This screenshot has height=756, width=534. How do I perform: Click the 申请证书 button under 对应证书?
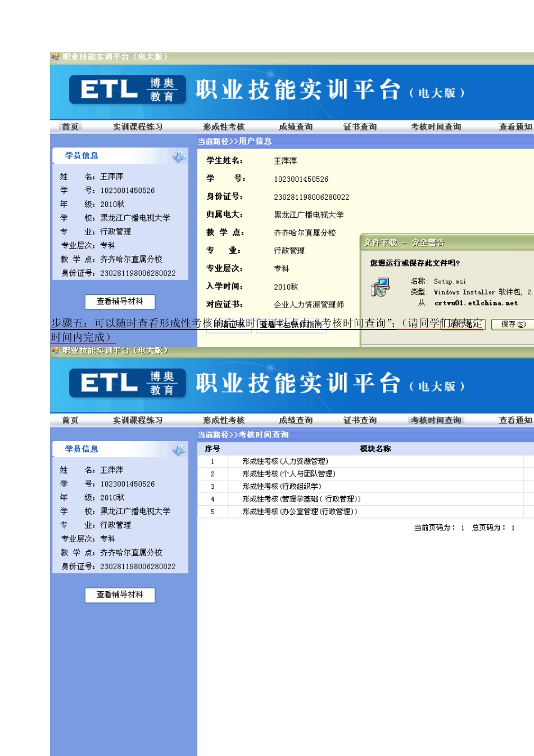point(229,325)
